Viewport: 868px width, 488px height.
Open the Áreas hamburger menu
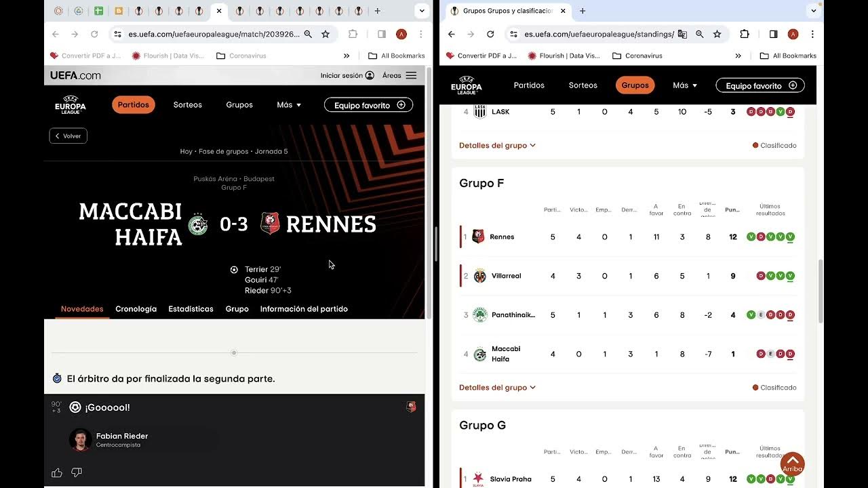(411, 75)
